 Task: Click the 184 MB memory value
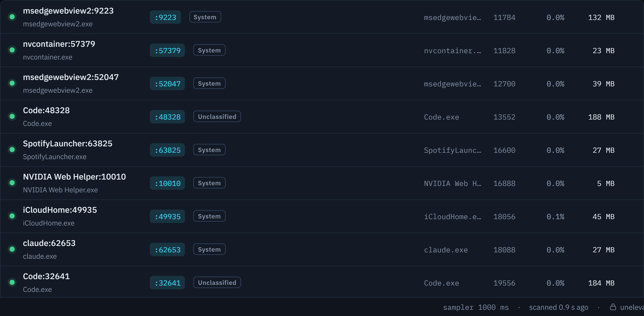[x=601, y=283]
